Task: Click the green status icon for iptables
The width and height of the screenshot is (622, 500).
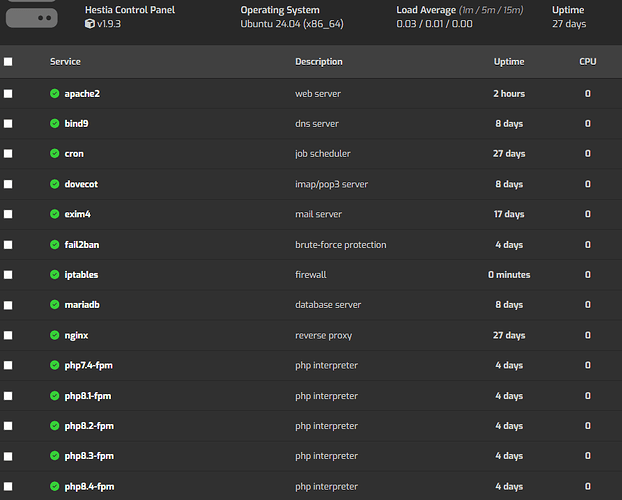Action: pyautogui.click(x=55, y=275)
